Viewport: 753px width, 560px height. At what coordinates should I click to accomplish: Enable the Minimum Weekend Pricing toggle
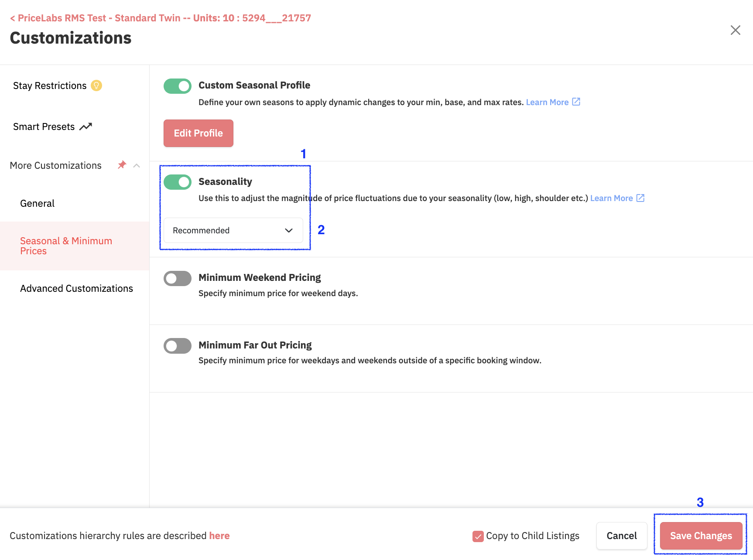178,278
